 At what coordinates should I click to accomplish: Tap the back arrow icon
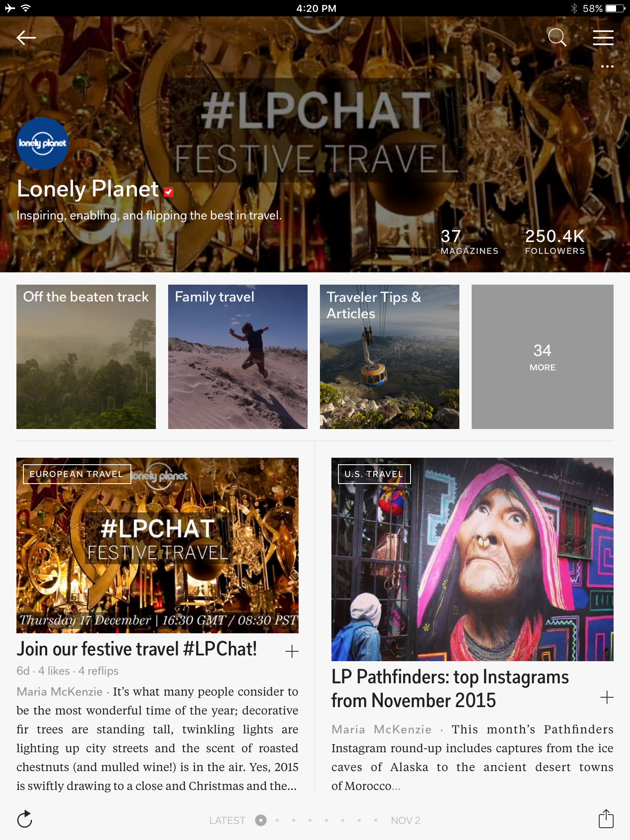[x=26, y=38]
